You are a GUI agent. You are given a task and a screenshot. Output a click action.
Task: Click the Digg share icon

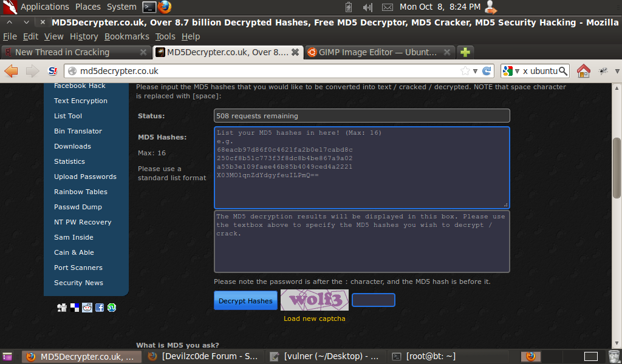pyautogui.click(x=61, y=308)
